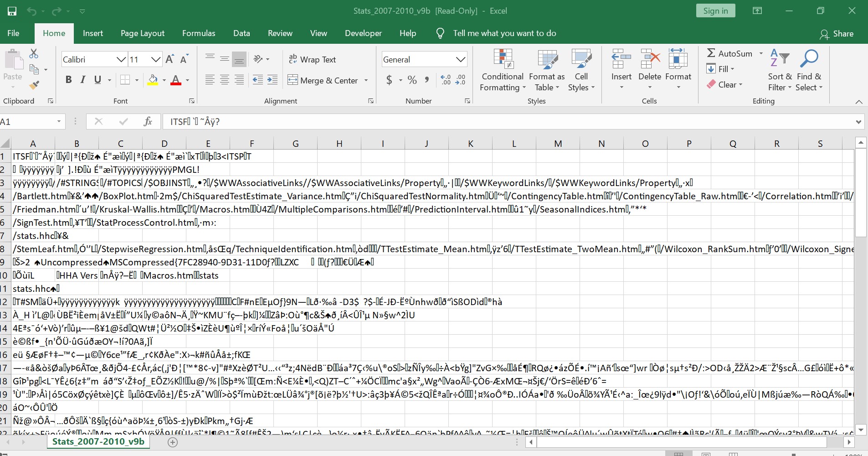The height and width of the screenshot is (456, 868).
Task: Click the Accounting Number Format dollar icon
Action: pos(389,80)
